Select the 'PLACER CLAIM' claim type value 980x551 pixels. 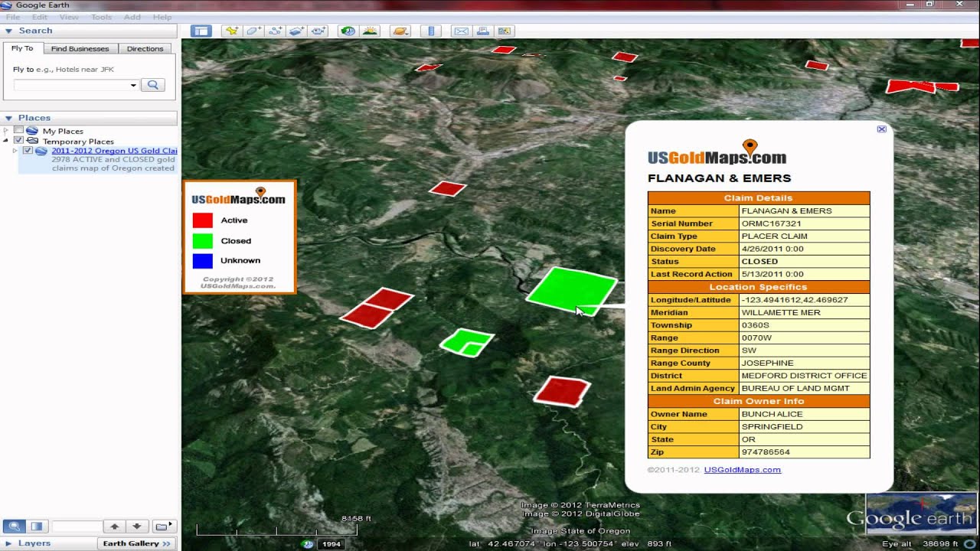pyautogui.click(x=805, y=236)
